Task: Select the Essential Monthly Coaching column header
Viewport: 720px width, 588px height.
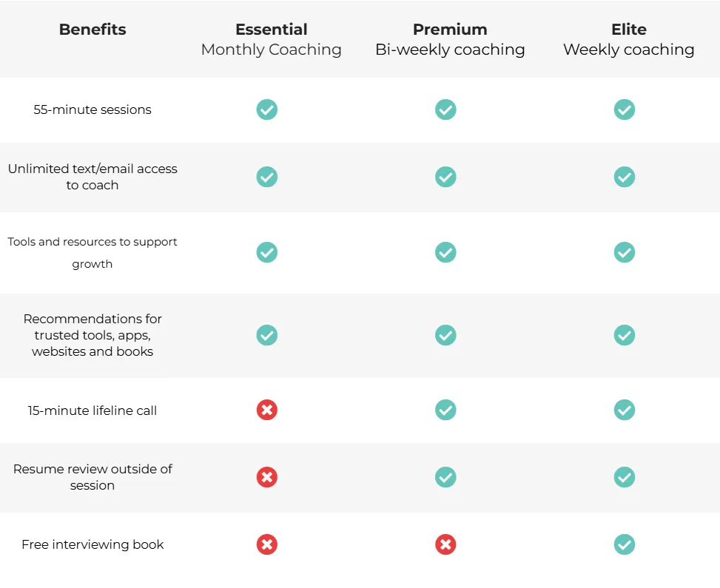Action: [x=272, y=39]
